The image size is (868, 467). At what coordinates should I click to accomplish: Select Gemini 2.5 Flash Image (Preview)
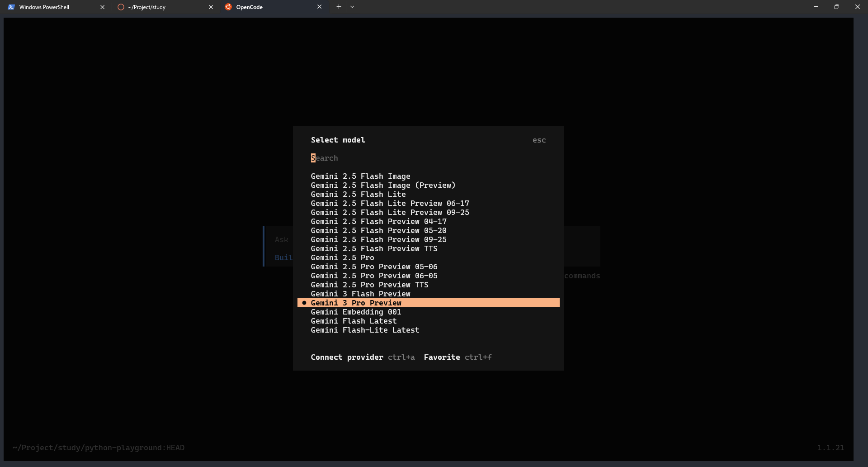tap(383, 185)
